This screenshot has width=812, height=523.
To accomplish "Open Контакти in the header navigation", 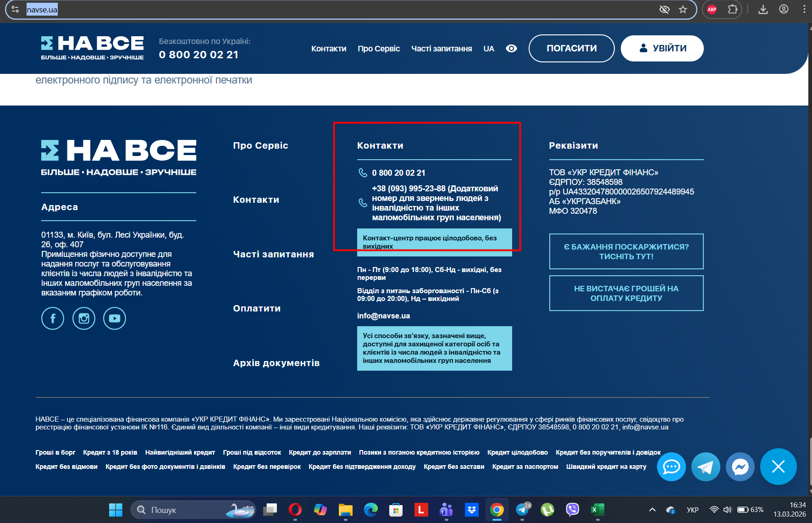I will point(329,49).
